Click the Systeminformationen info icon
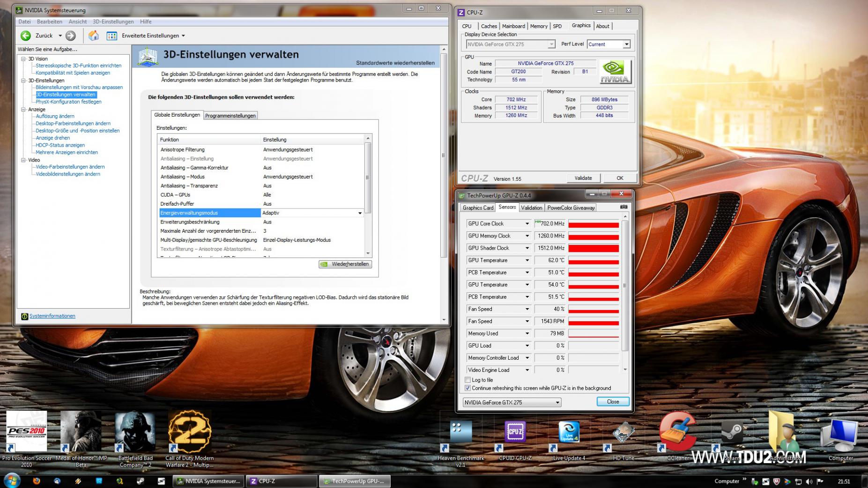 coord(24,316)
